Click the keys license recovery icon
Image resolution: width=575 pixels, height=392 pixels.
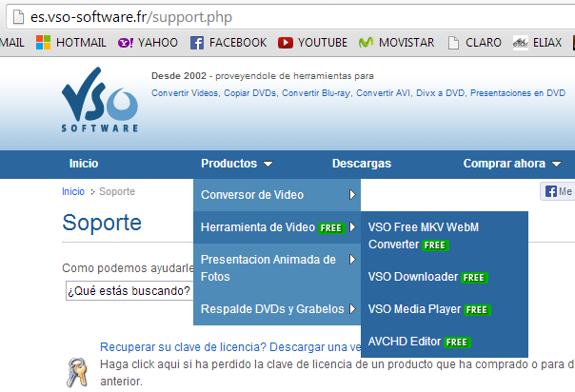77,372
